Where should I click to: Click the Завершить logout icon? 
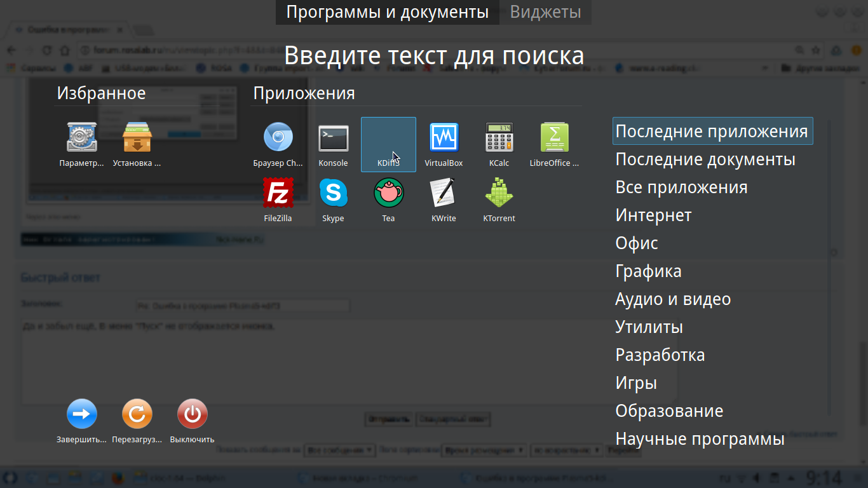[x=81, y=414]
